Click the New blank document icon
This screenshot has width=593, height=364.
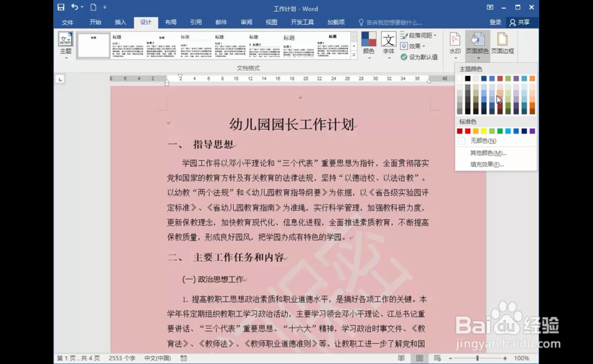pyautogui.click(x=94, y=7)
